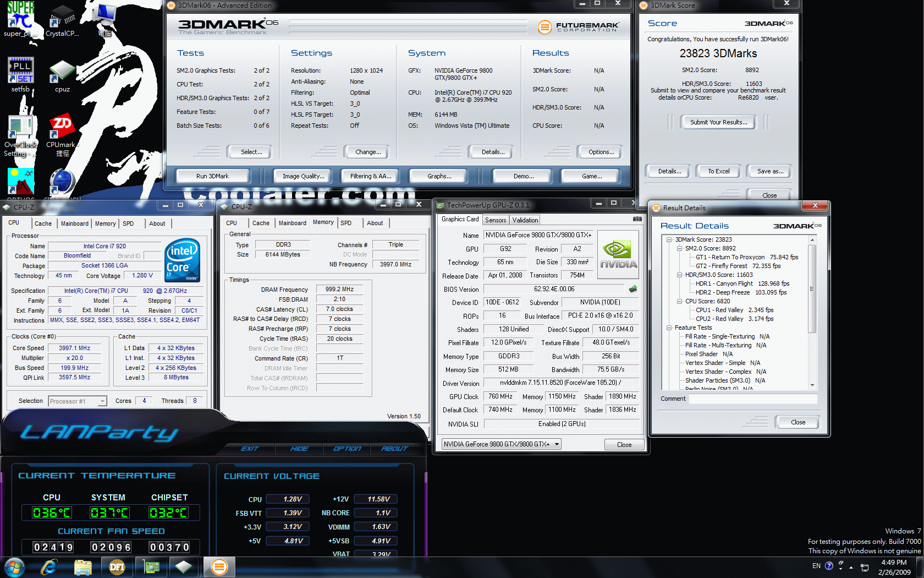Switch to Cache tab in left CPU-Z
Screen dimensions: 924x578
pos(43,223)
